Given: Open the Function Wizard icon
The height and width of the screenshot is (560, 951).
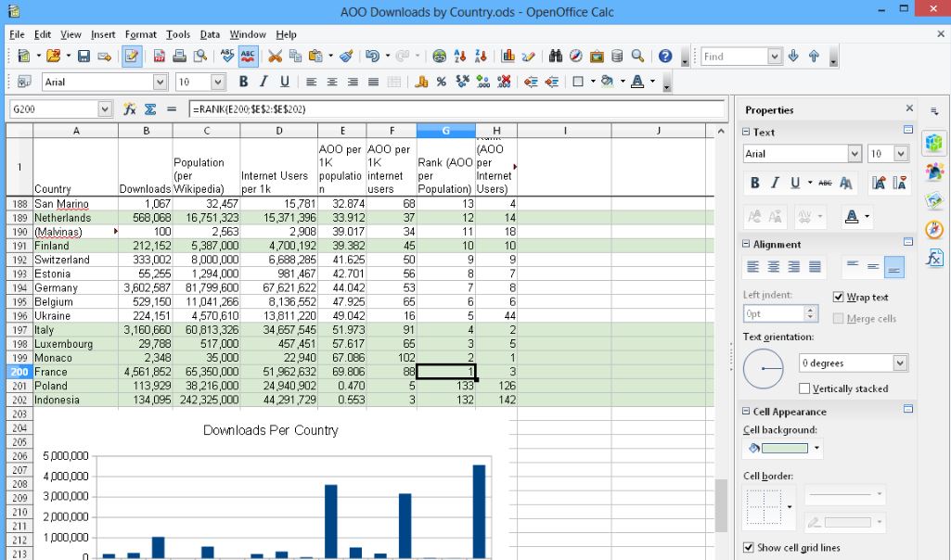Looking at the screenshot, I should (x=129, y=109).
